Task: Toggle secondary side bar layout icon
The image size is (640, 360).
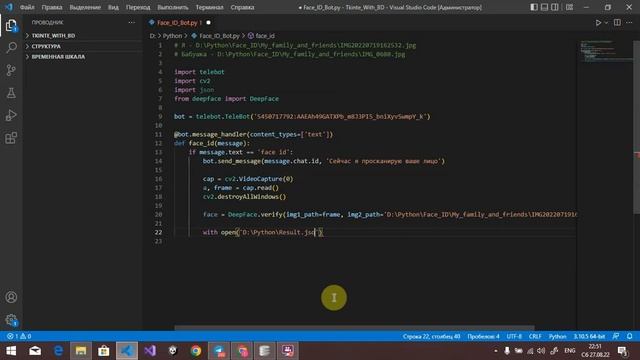Action: pyautogui.click(x=555, y=7)
